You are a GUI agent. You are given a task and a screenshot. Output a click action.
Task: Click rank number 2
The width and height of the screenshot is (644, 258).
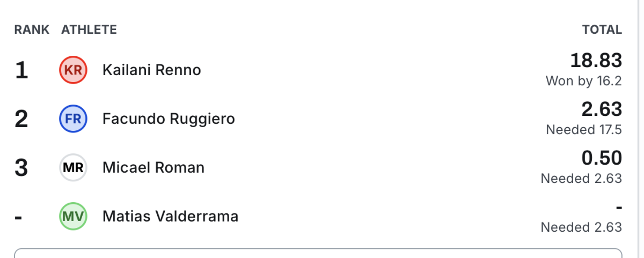tap(21, 119)
